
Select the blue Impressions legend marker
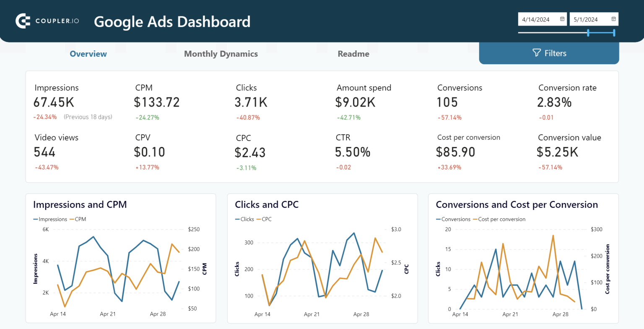pyautogui.click(x=36, y=219)
